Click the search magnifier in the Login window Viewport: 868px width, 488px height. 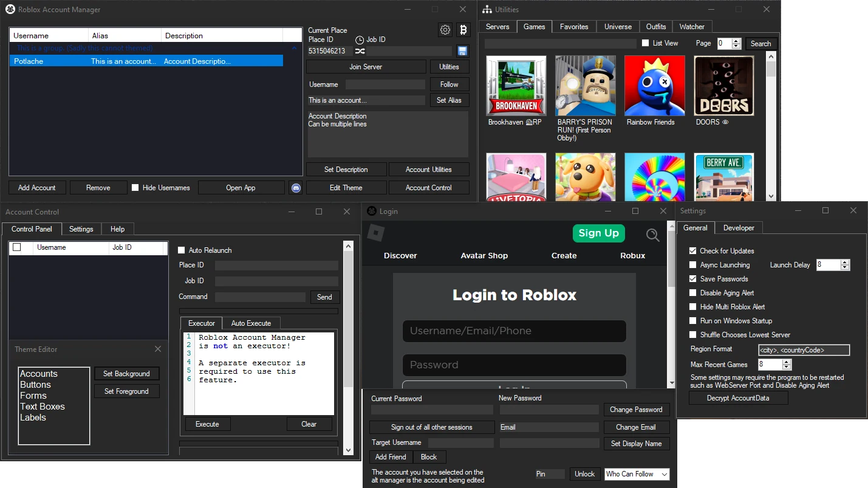tap(652, 235)
